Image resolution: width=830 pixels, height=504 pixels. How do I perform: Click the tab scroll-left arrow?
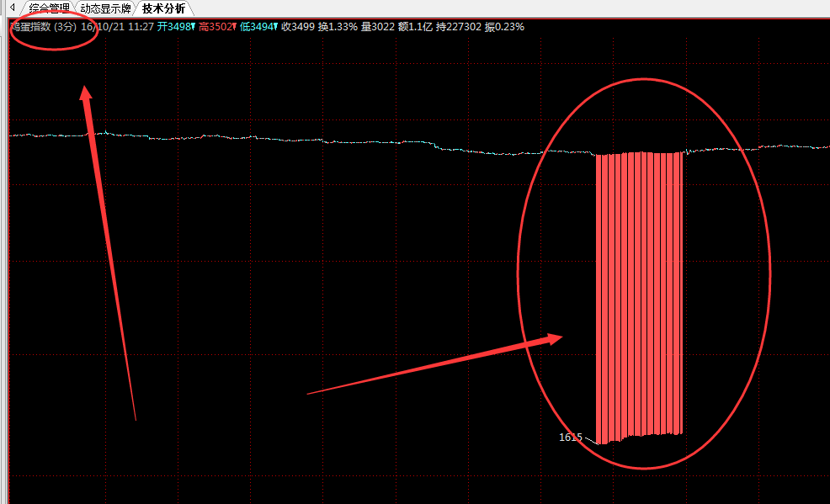[x=13, y=8]
